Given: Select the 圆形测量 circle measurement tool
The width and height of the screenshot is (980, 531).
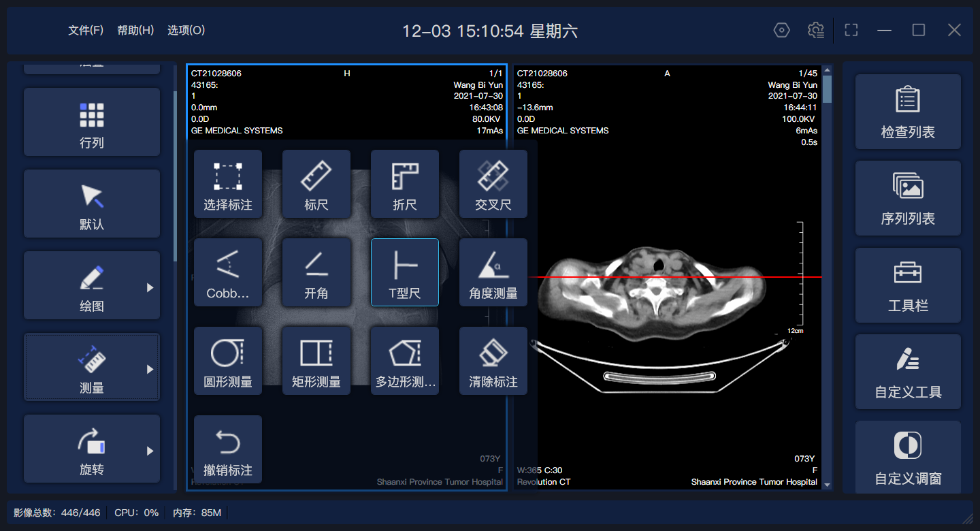Looking at the screenshot, I should (x=228, y=361).
